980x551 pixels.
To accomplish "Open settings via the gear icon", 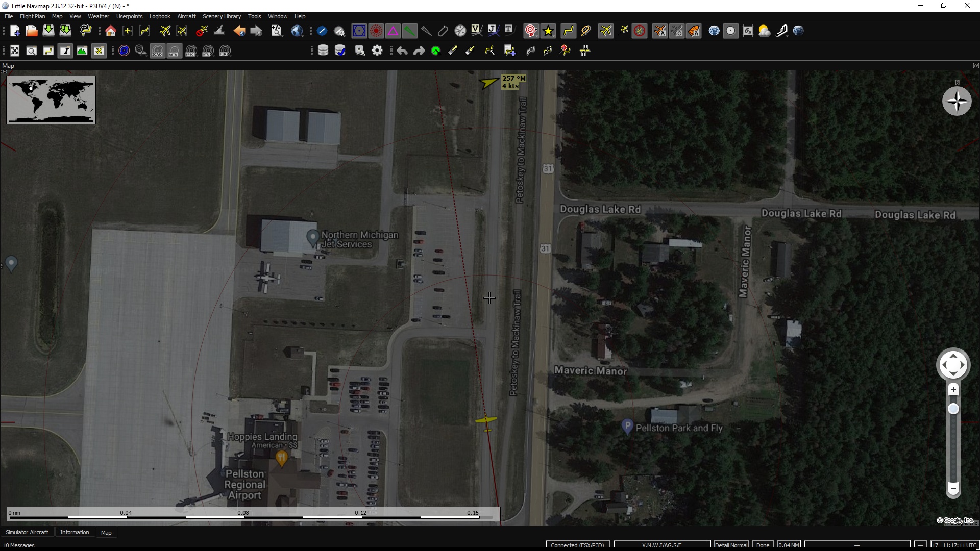I will [x=377, y=51].
